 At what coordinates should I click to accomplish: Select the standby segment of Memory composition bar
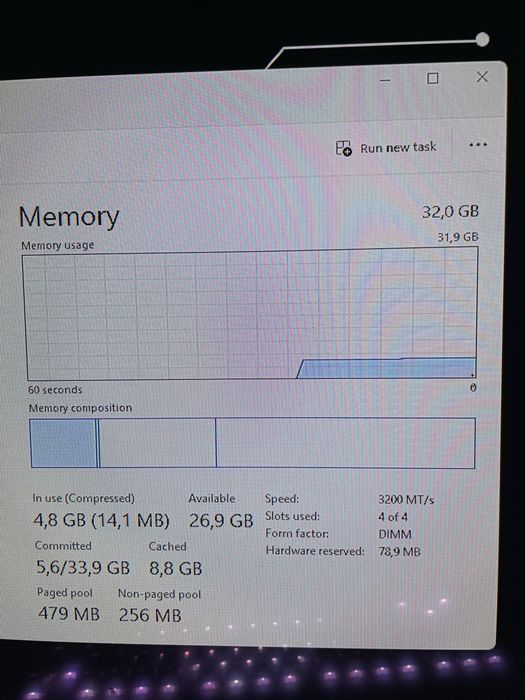158,443
